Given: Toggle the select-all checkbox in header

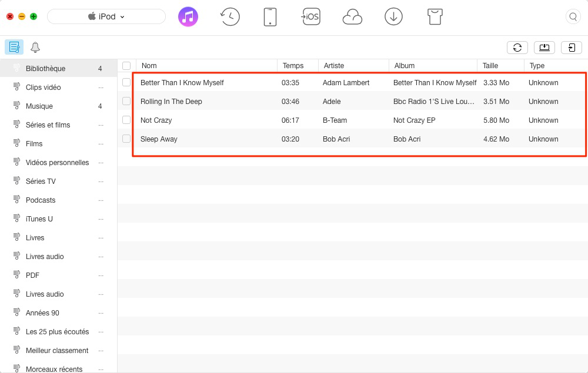Looking at the screenshot, I should [126, 66].
